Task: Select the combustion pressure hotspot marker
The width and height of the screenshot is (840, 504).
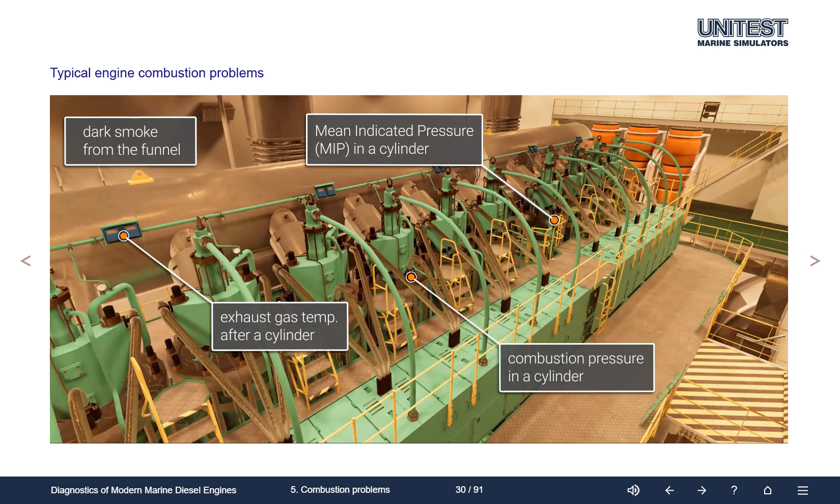Action: coord(411,277)
